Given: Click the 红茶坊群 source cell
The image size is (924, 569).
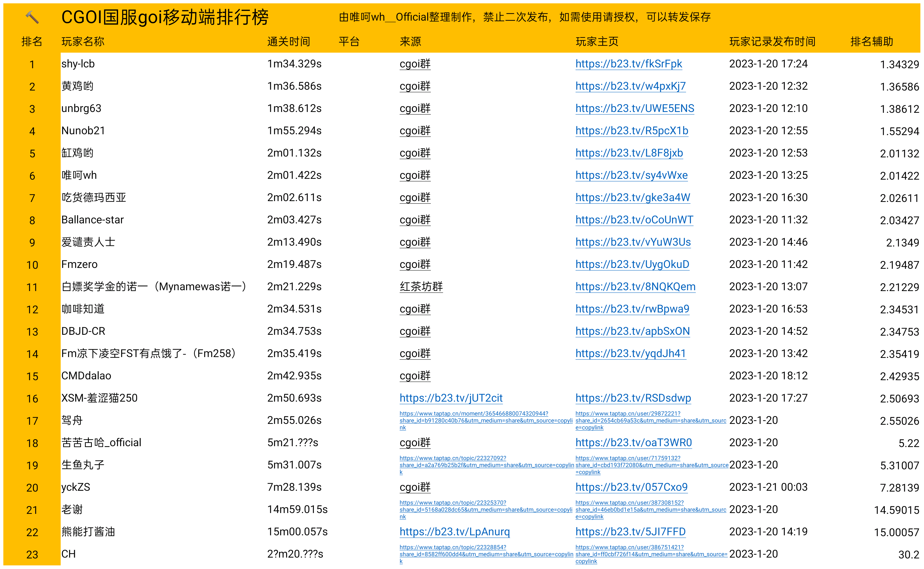Looking at the screenshot, I should [421, 286].
